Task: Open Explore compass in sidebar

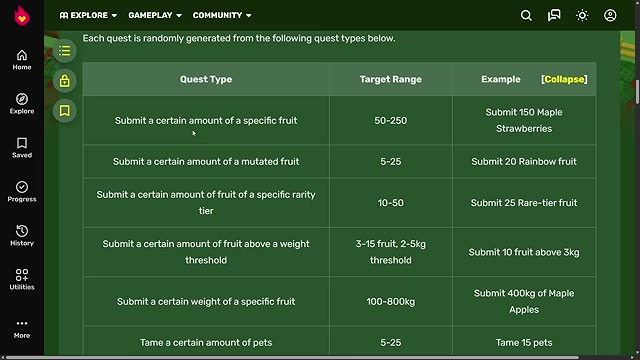Action: pyautogui.click(x=22, y=104)
